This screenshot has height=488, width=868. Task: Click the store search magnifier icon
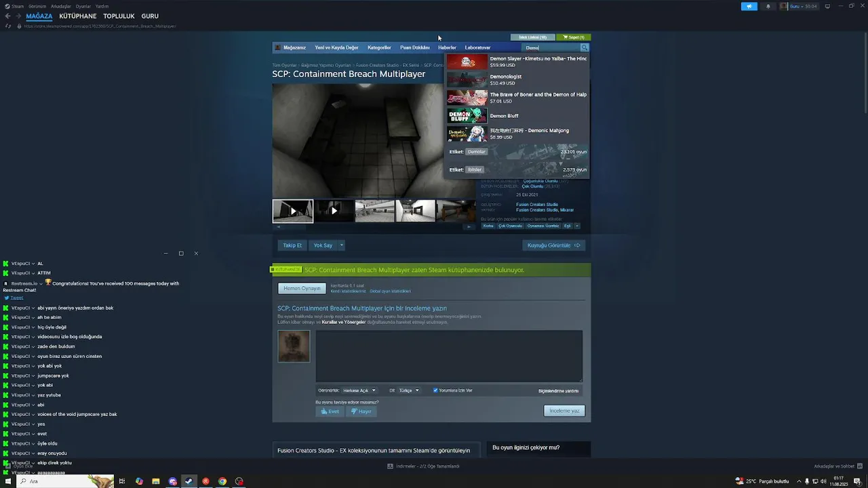pos(585,47)
